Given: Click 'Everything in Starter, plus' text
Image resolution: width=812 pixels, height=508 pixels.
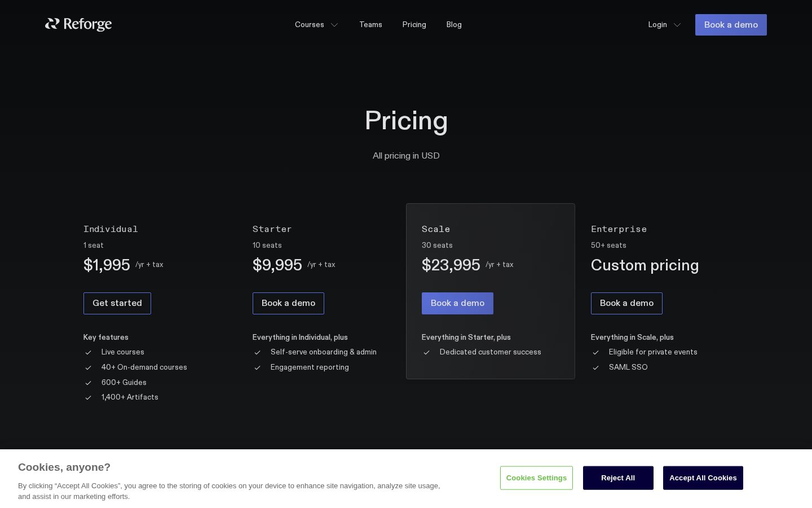Looking at the screenshot, I should click(466, 338).
